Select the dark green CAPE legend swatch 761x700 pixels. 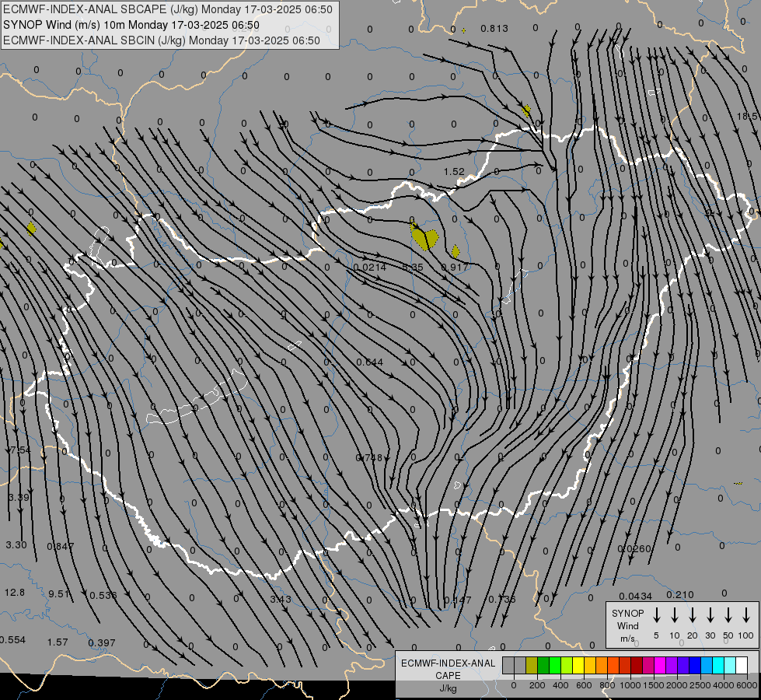(x=543, y=666)
